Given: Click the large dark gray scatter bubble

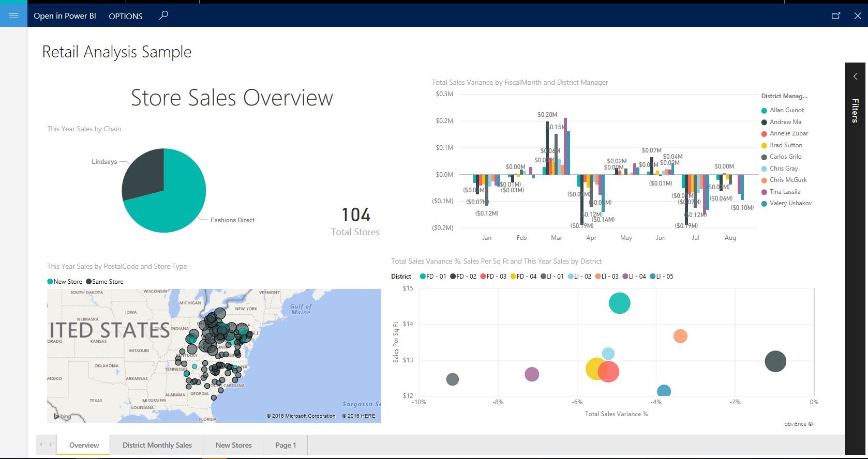Looking at the screenshot, I should point(775,361).
